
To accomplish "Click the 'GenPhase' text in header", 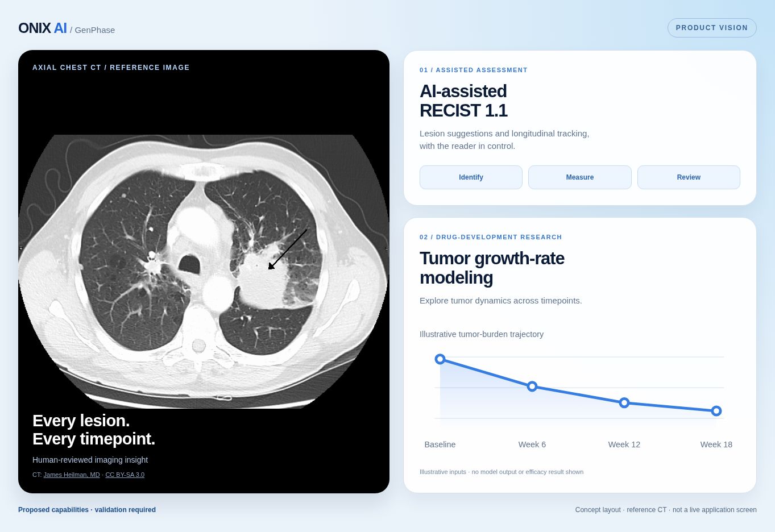I will click(x=94, y=30).
